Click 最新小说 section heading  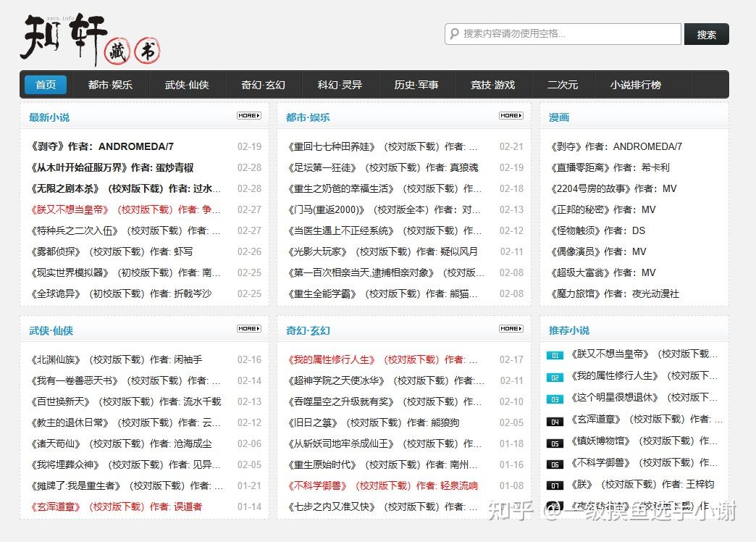click(x=49, y=117)
